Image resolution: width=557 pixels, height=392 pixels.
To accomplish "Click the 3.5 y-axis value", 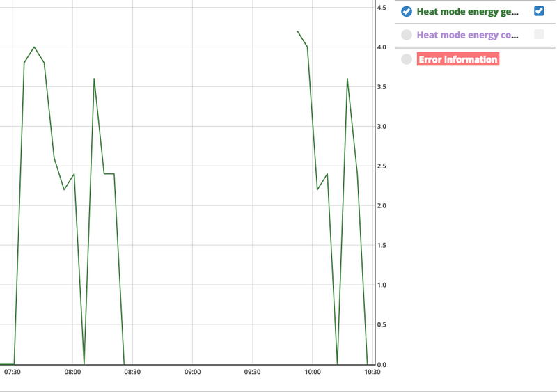I will (382, 87).
